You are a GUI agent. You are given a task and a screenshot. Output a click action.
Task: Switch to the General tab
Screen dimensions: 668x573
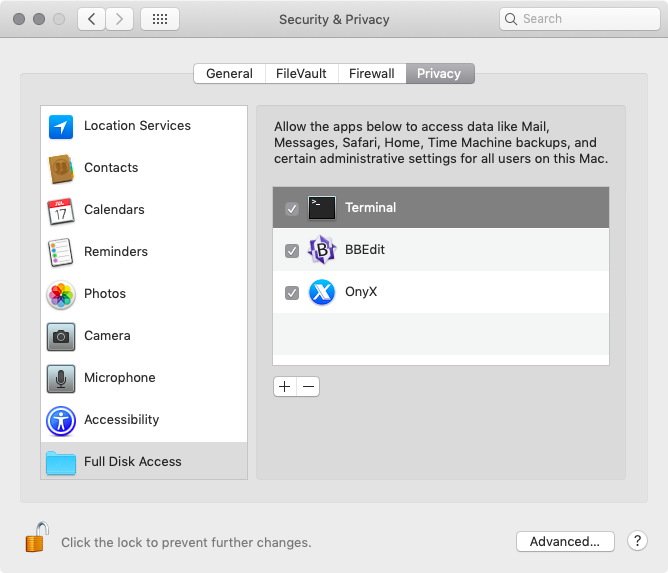(x=229, y=74)
